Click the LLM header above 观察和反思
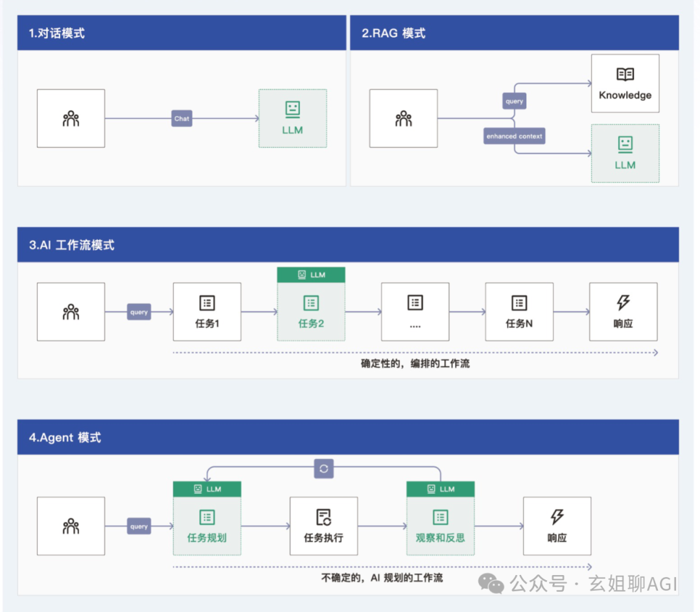Image resolution: width=700 pixels, height=612 pixels. pyautogui.click(x=441, y=489)
